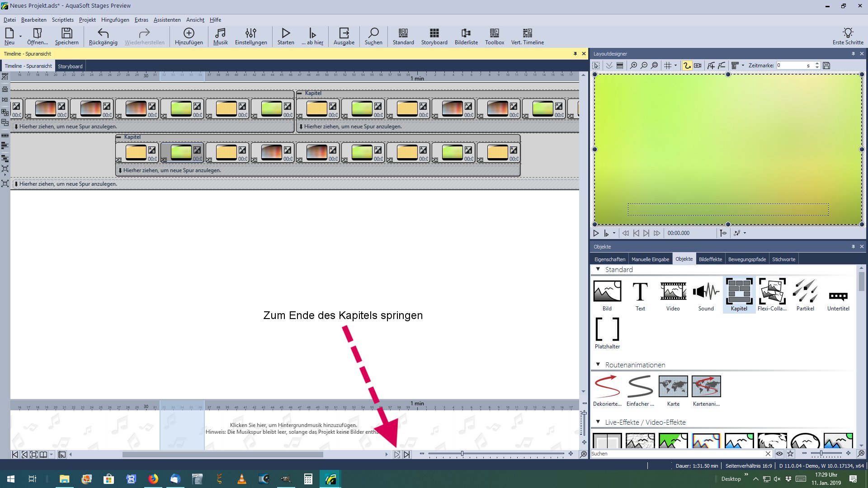Jump to end of chapter button
The image size is (868, 488).
(397, 455)
